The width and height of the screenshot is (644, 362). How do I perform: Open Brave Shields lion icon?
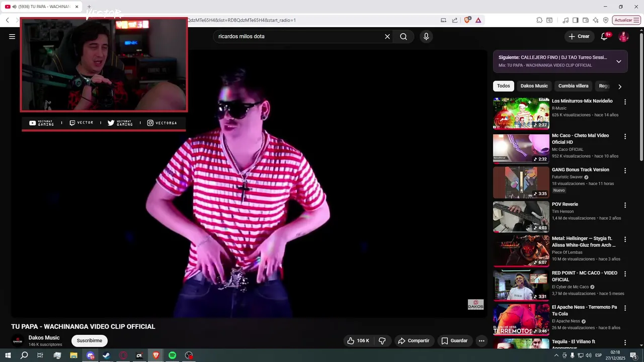pos(467,20)
